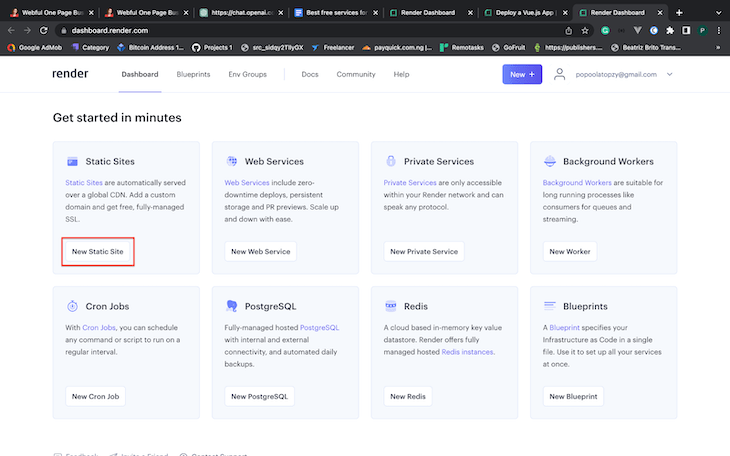This screenshot has width=730, height=456.
Task: Show more bookmarks with the overflow chevron
Action: (718, 48)
